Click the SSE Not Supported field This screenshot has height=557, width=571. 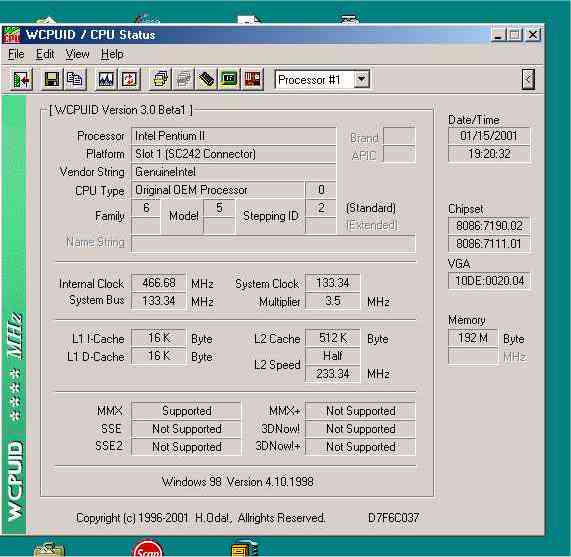click(186, 429)
